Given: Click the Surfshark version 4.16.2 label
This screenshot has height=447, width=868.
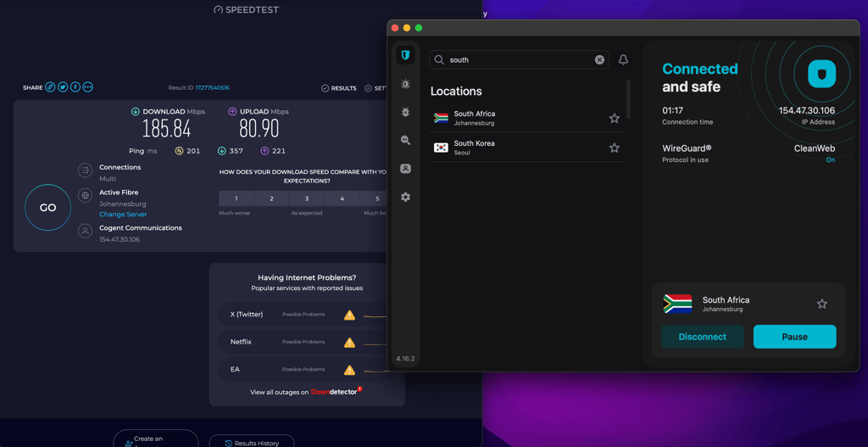Looking at the screenshot, I should [x=405, y=359].
